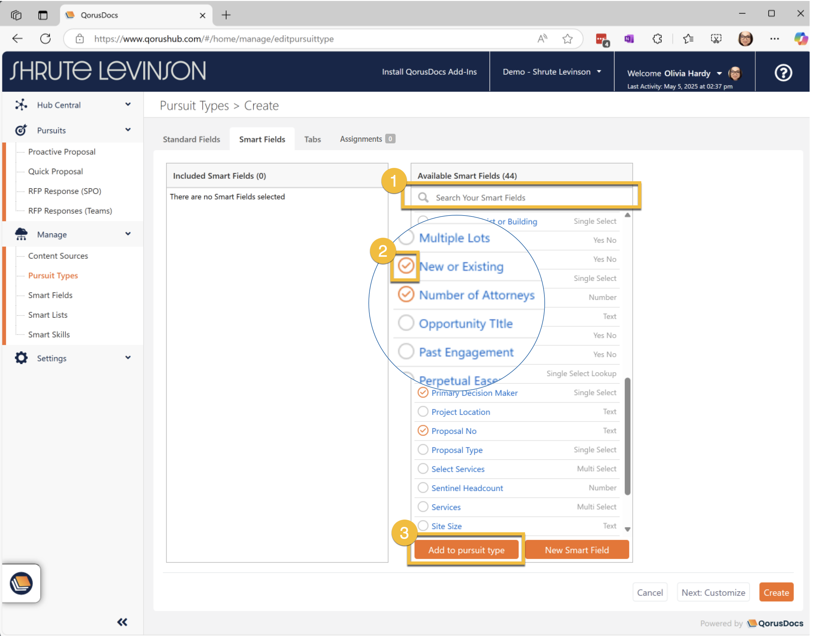Screen dimensions: 822x644
Task: Uncheck the Proposal No smart field
Action: [423, 430]
